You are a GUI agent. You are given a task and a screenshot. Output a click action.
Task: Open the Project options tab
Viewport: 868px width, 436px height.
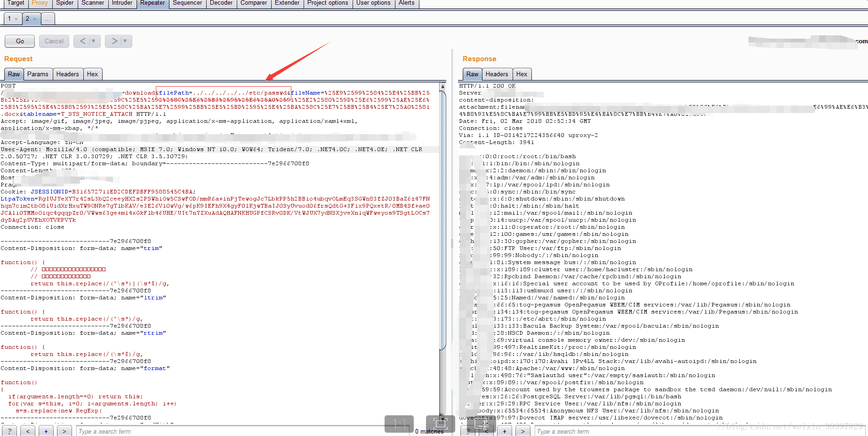pyautogui.click(x=328, y=3)
